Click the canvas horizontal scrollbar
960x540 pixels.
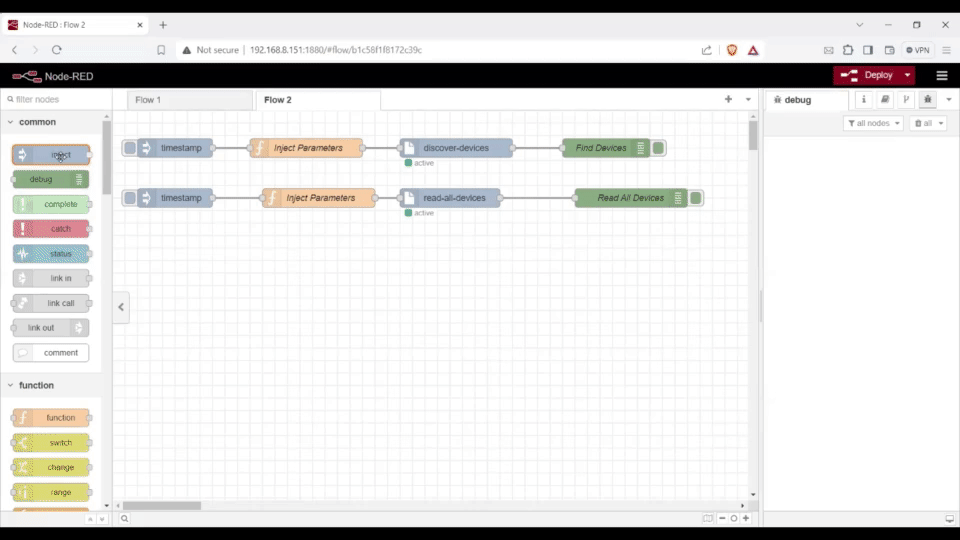[x=161, y=505]
